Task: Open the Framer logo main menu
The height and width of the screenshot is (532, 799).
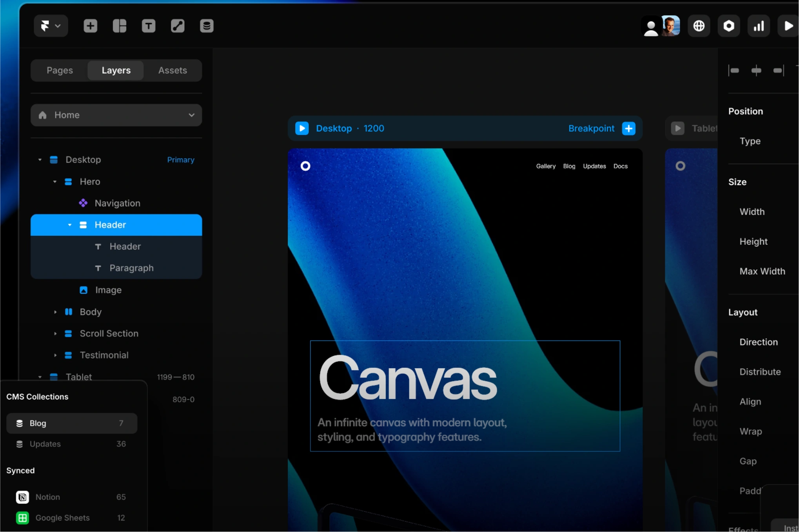Action: (51, 26)
